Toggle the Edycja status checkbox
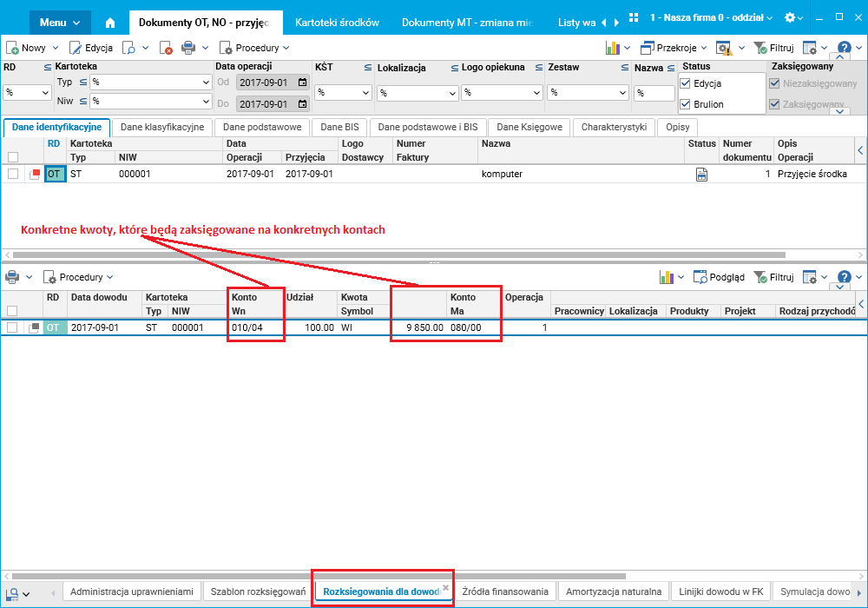Viewport: 868px width, 608px height. coord(686,83)
